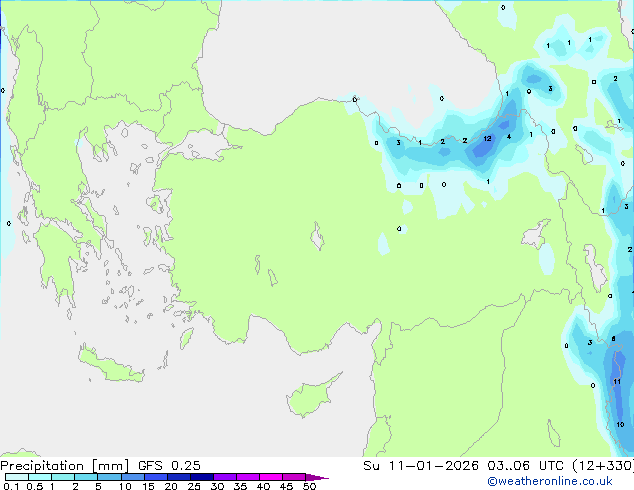Click the '50' legend scale label
634x490 pixels.
click(310, 486)
